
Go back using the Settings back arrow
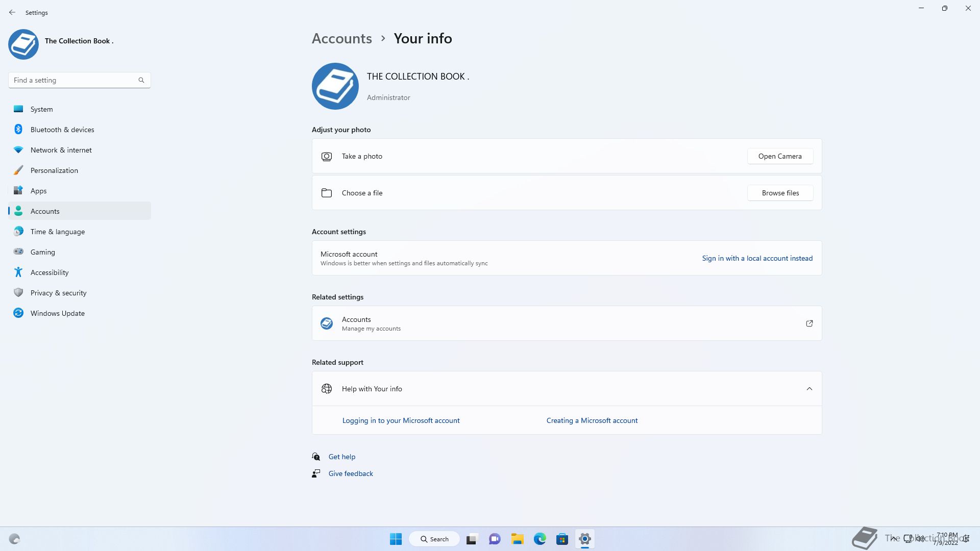[12, 12]
